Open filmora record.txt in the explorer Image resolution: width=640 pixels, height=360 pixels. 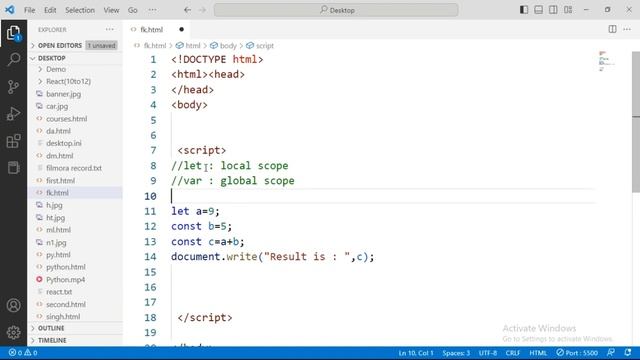tap(75, 168)
